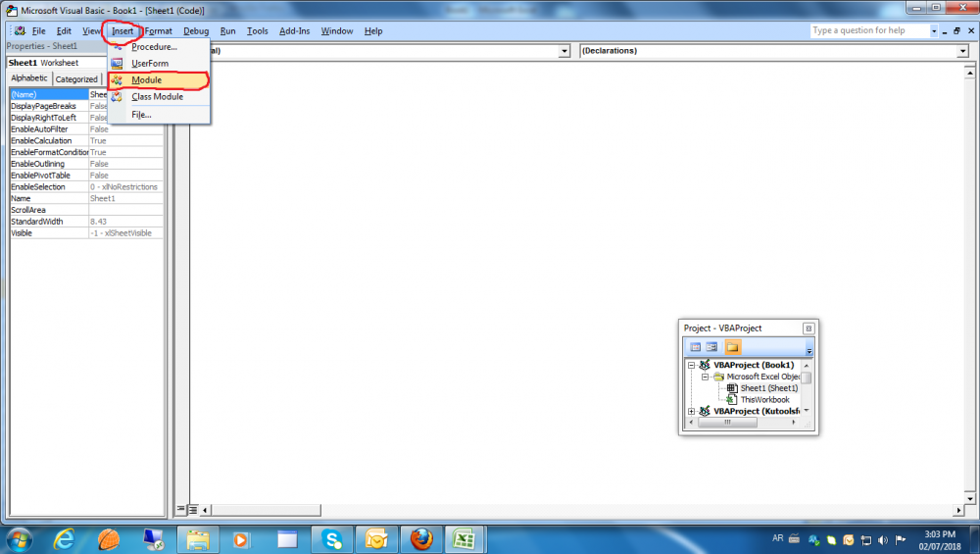980x554 pixels.
Task: Open Windows Media Player from taskbar
Action: coord(241,539)
